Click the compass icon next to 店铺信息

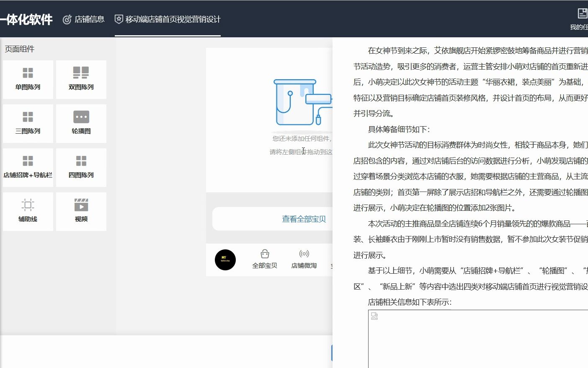click(x=67, y=19)
